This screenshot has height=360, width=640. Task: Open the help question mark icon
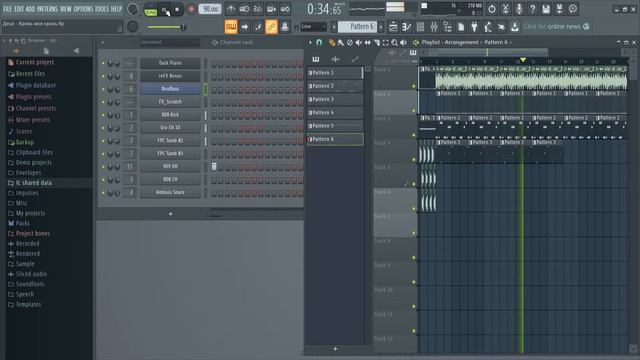532,9
